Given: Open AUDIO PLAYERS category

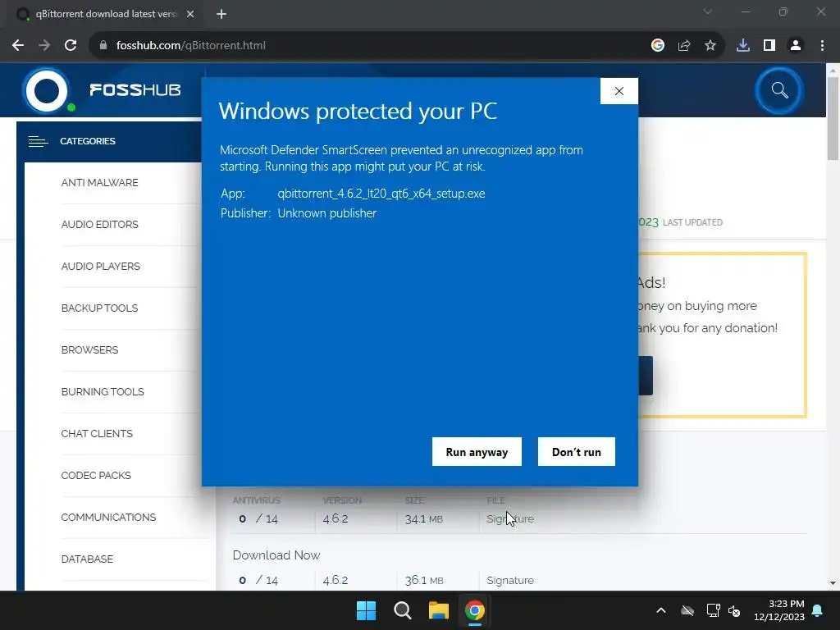Looking at the screenshot, I should click(x=101, y=267).
